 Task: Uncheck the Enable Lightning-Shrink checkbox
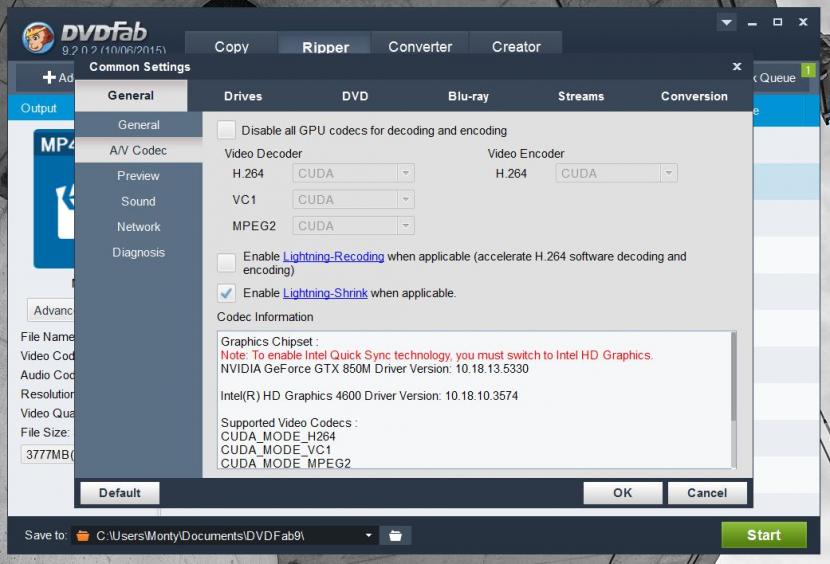point(227,293)
